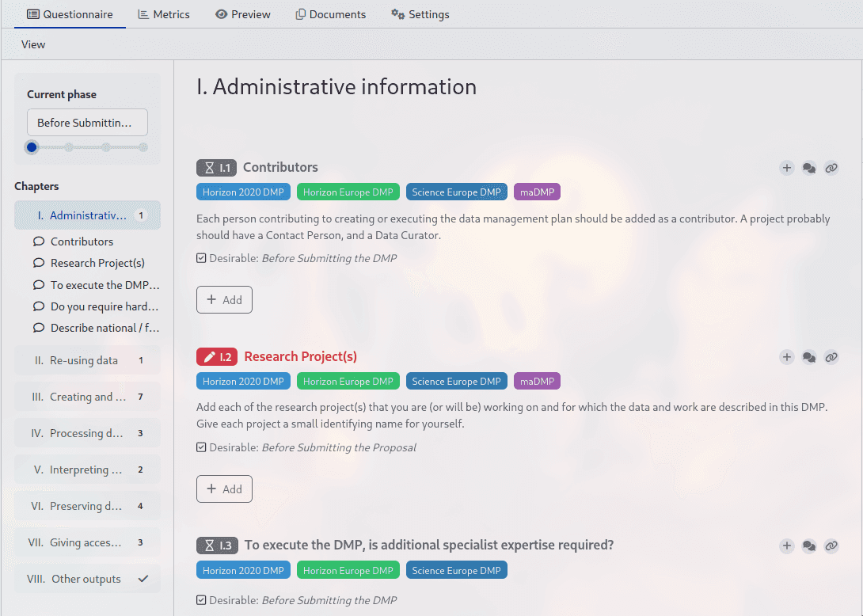Click bubble icon next to Describe national
Screen dimensions: 863x616
[x=39, y=328]
